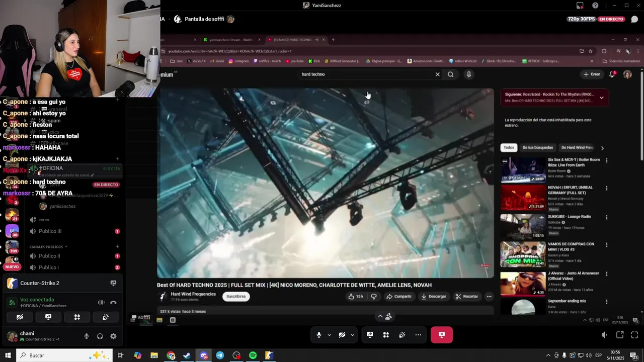Stream Counter-Strike 2 via its screen icon
Viewport: 644px width, 362px height.
113,283
